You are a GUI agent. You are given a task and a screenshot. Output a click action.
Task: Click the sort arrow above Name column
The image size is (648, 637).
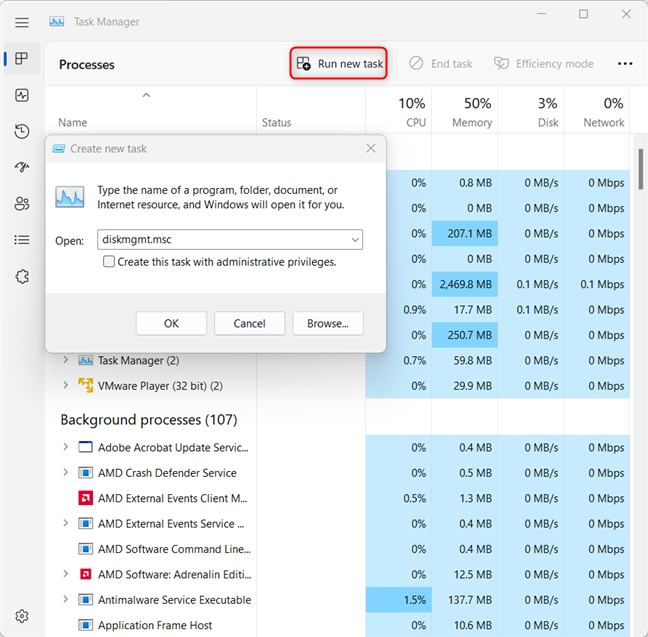pyautogui.click(x=146, y=95)
